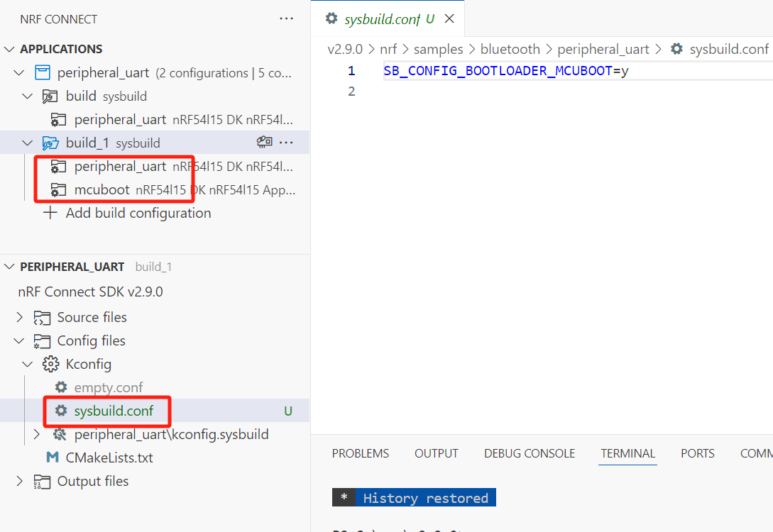
Task: Switch to PORTS panel tab
Action: [x=698, y=453]
